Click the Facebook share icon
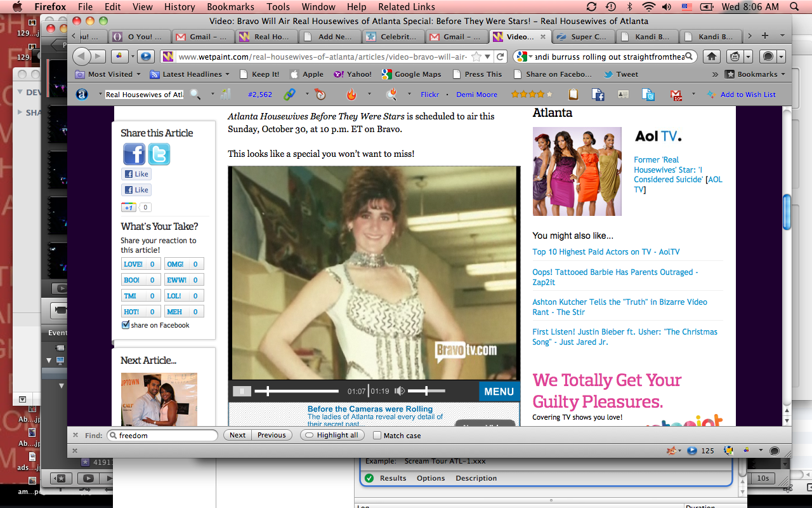Image resolution: width=812 pixels, height=508 pixels. click(134, 154)
